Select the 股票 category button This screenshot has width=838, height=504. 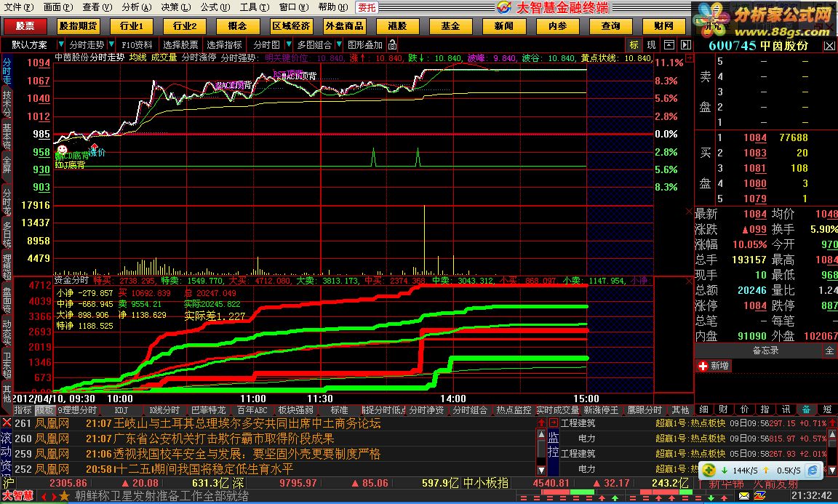pyautogui.click(x=25, y=25)
